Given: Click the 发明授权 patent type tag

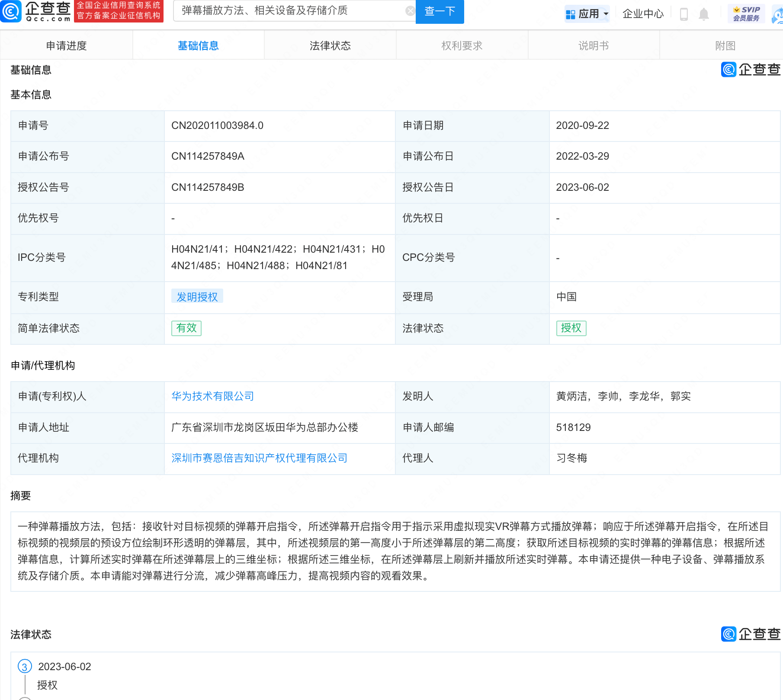Looking at the screenshot, I should [x=197, y=296].
